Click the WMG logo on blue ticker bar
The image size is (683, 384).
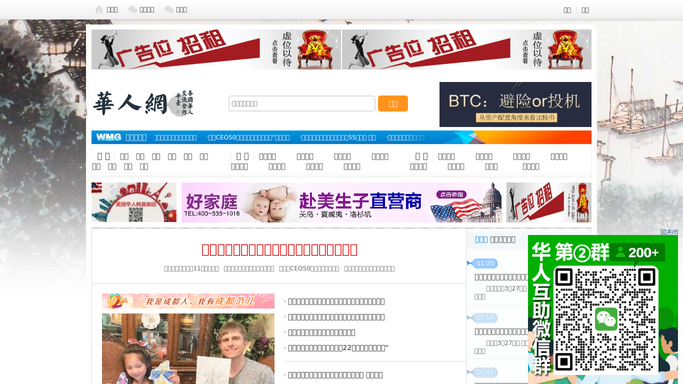(x=108, y=137)
